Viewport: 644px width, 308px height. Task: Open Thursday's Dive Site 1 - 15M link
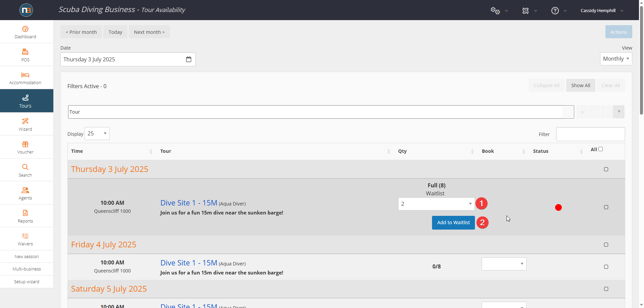point(189,203)
